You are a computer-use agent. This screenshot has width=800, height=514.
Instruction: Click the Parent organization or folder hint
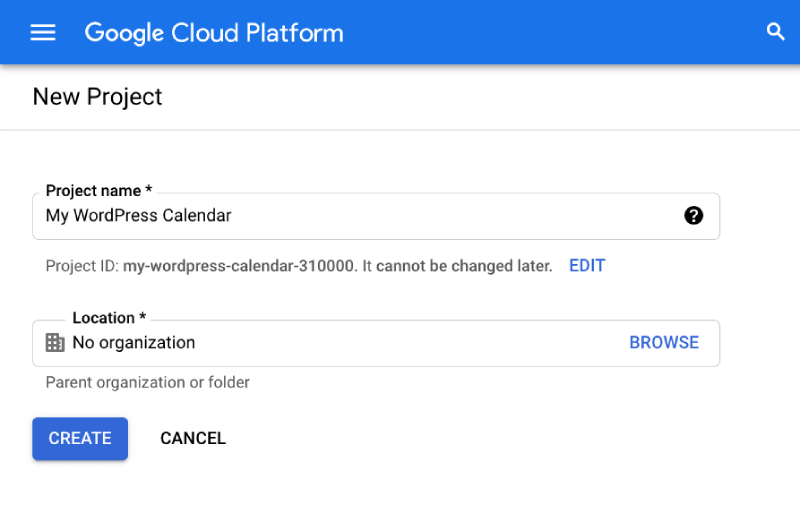pos(147,382)
